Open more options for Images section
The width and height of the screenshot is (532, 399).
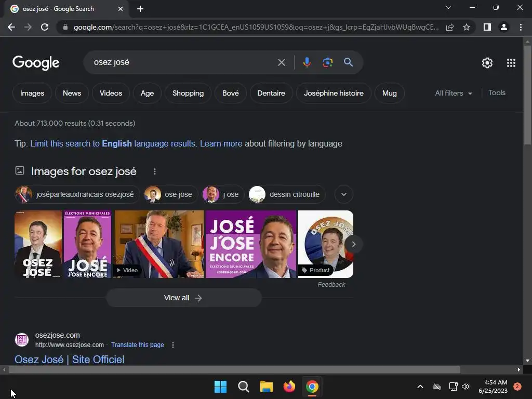pyautogui.click(x=155, y=171)
